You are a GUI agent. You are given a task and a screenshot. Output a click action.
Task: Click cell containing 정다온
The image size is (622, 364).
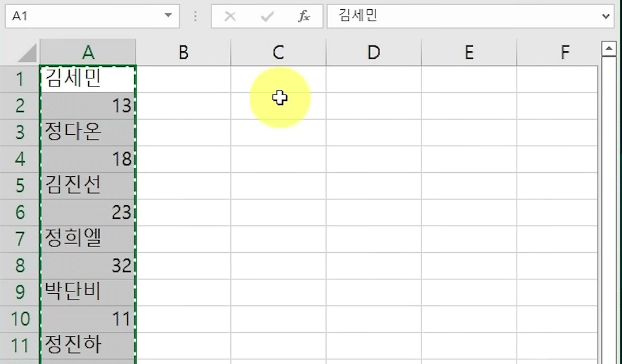pyautogui.click(x=88, y=132)
